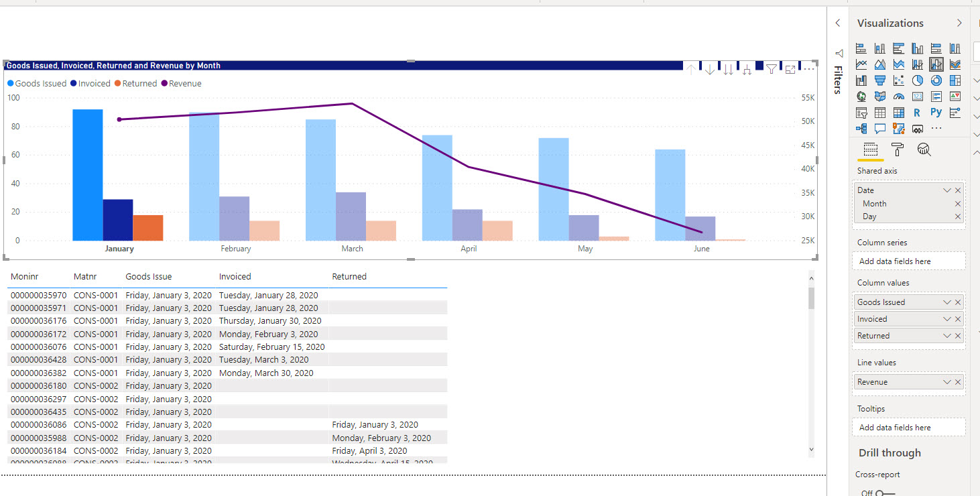980x496 pixels.
Task: Switch visual to Donut chart
Action: [936, 80]
